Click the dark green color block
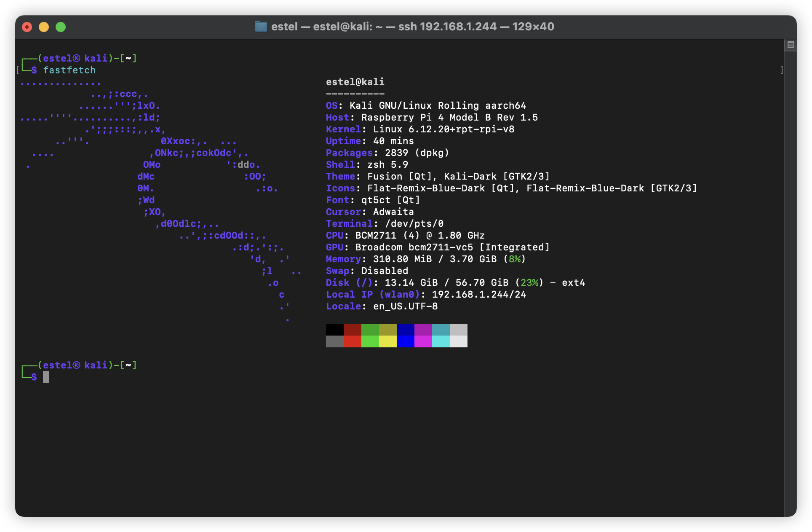 370,330
